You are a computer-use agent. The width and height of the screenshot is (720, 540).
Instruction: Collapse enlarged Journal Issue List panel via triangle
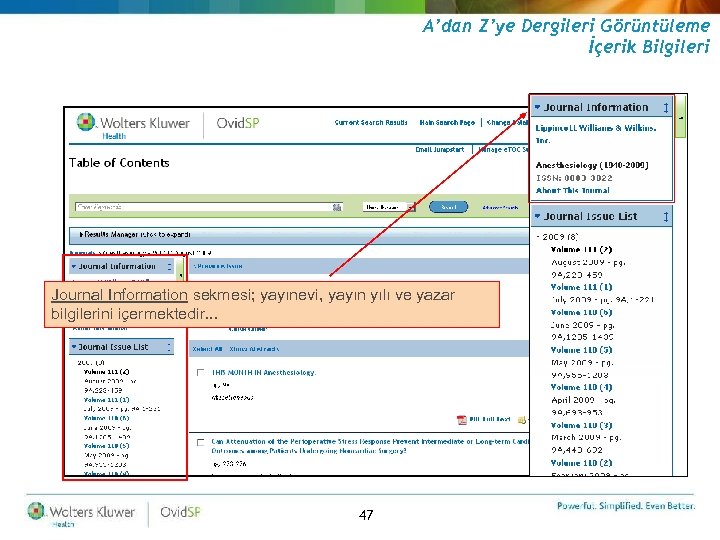pyautogui.click(x=537, y=216)
